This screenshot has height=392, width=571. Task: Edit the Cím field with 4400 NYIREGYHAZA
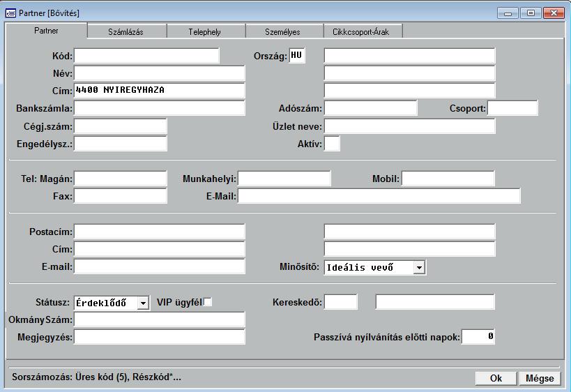pyautogui.click(x=160, y=91)
